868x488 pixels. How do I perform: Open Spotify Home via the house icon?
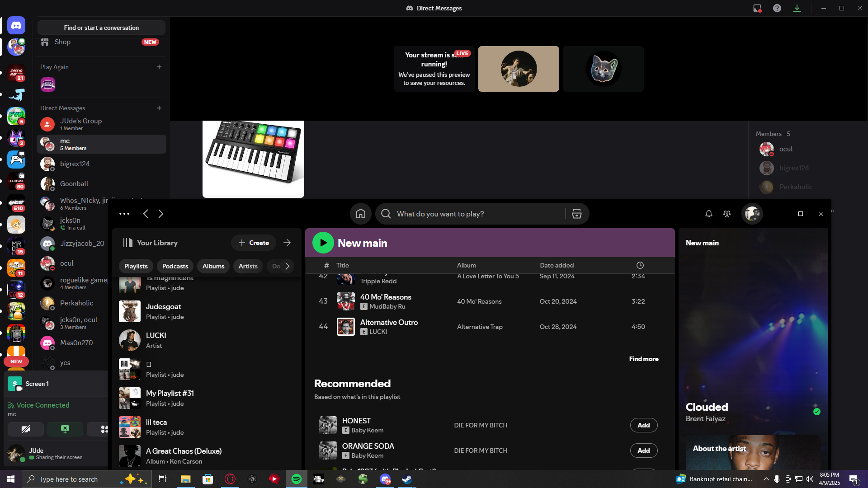click(x=360, y=214)
